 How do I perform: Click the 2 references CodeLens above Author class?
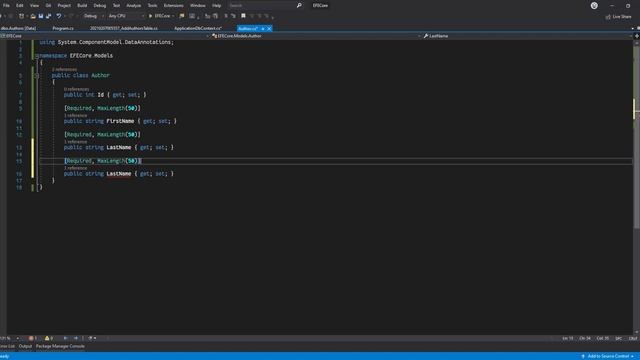[x=64, y=69]
